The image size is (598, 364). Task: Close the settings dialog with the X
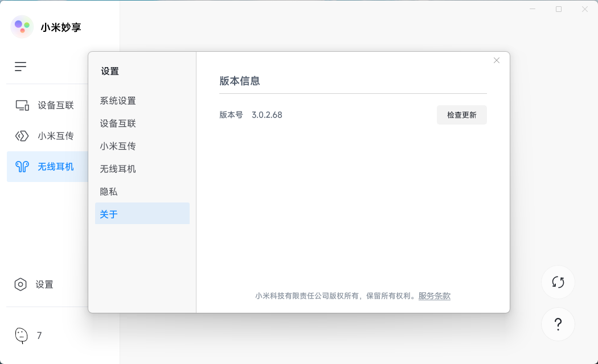(x=496, y=60)
